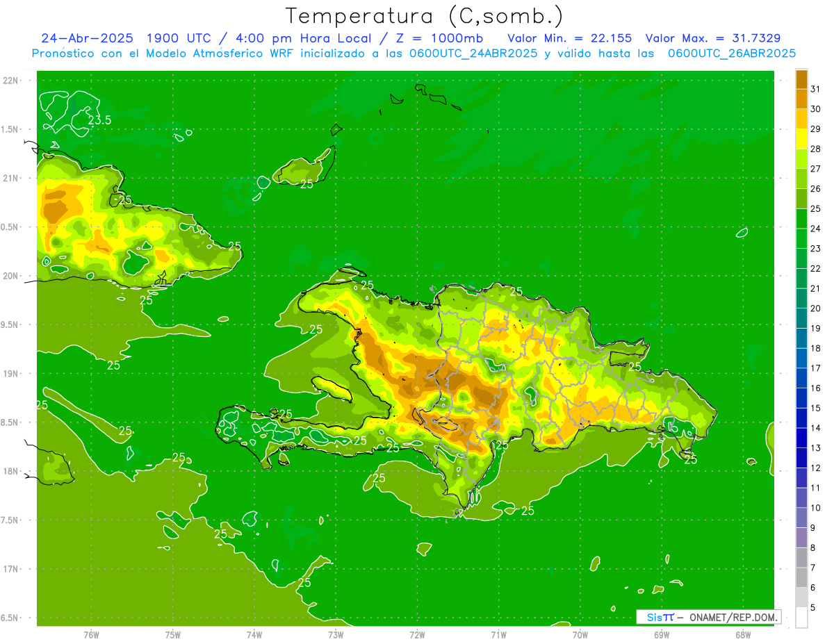The image size is (834, 644).
Task: Click the 71W longitude axis label
Action: [x=498, y=635]
